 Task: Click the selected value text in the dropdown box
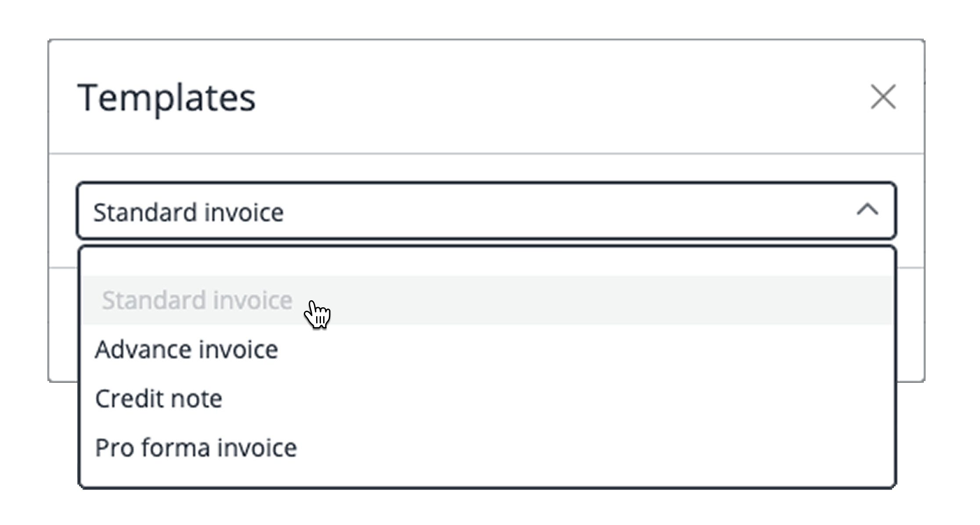(188, 213)
